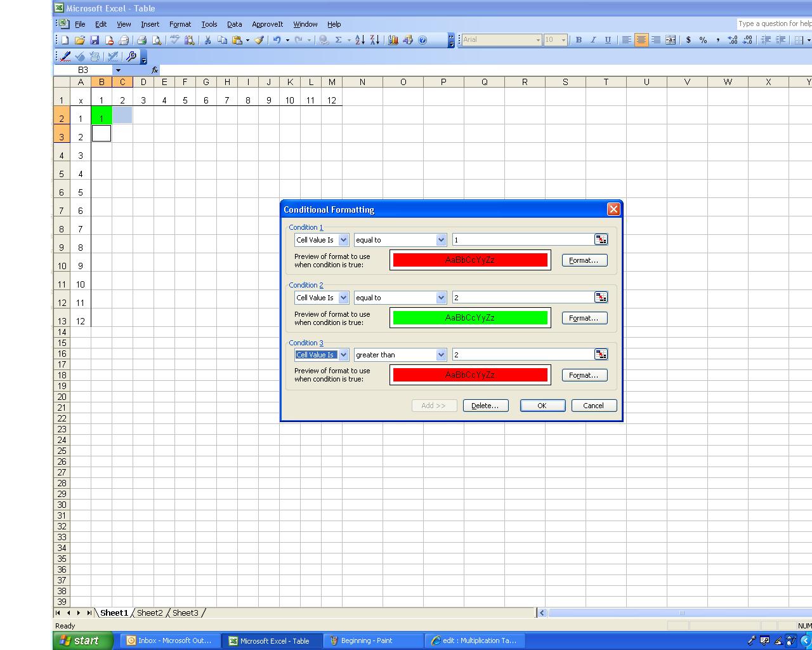
Task: Click the Condition 2 green format preview
Action: pos(470,317)
